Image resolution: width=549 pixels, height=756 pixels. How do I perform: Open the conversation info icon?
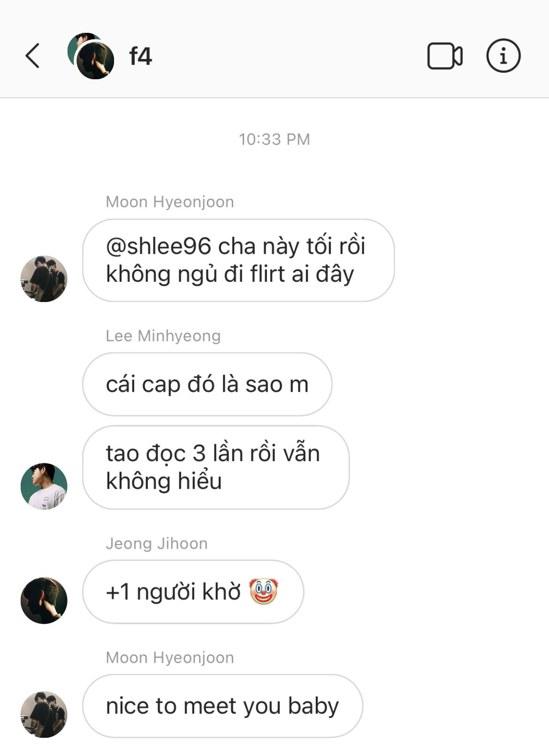pos(503,56)
